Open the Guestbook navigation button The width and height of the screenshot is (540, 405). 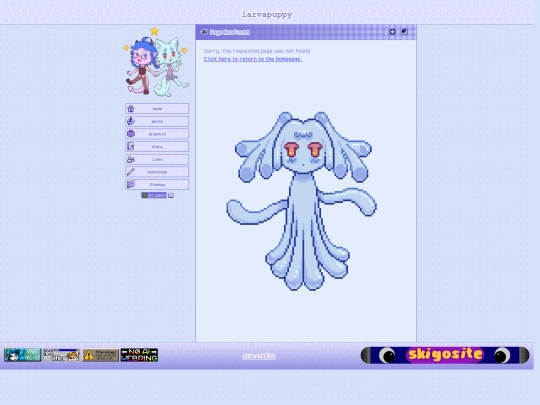coord(157,172)
